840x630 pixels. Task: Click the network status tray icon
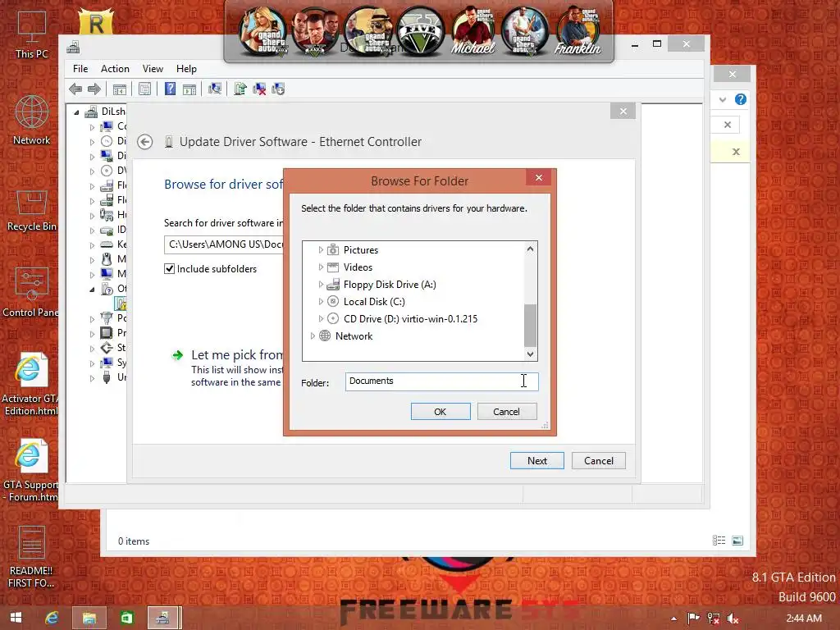[713, 619]
